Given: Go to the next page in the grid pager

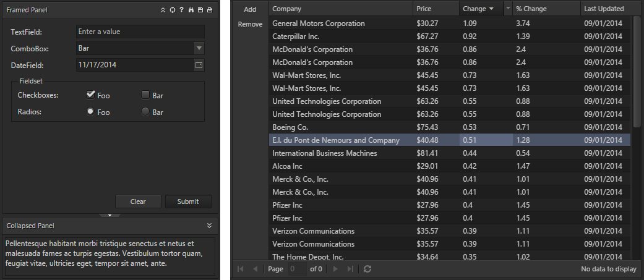Looking at the screenshot, I should tap(335, 269).
